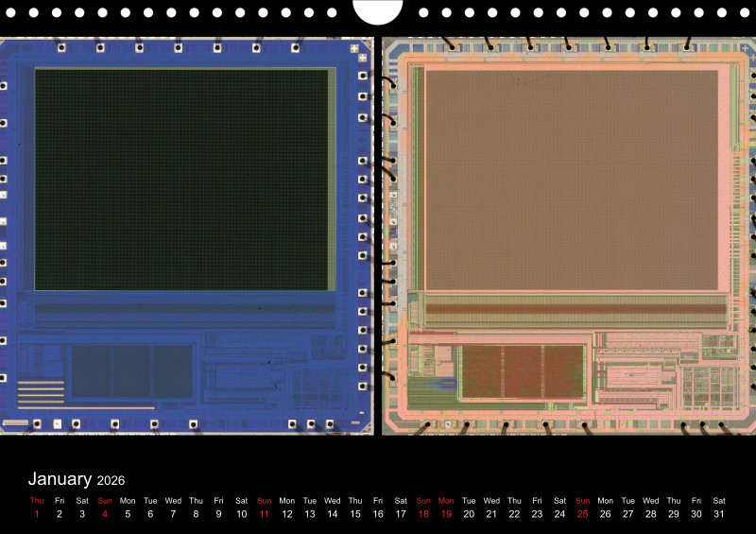Click the brown pixel array of pink chip
The image size is (756, 534).
[x=571, y=180]
